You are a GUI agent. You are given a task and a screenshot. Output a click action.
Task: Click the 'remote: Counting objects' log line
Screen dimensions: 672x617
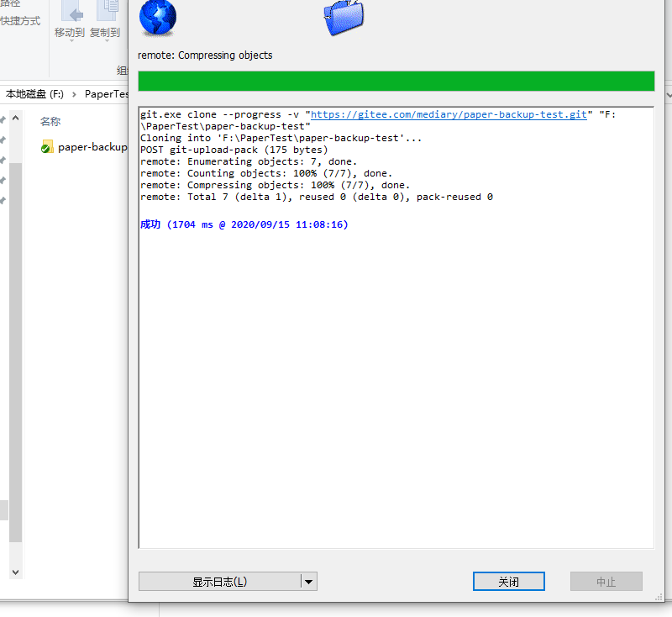coord(266,173)
